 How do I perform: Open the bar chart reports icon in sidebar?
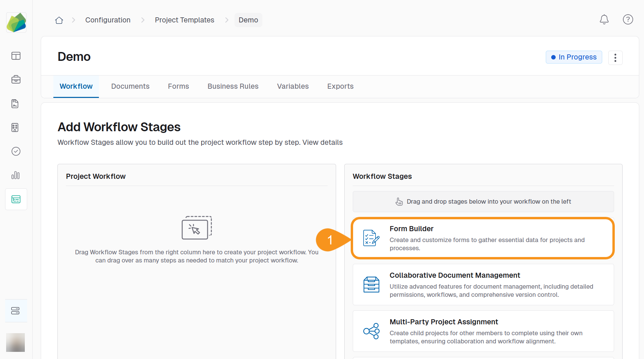point(16,175)
